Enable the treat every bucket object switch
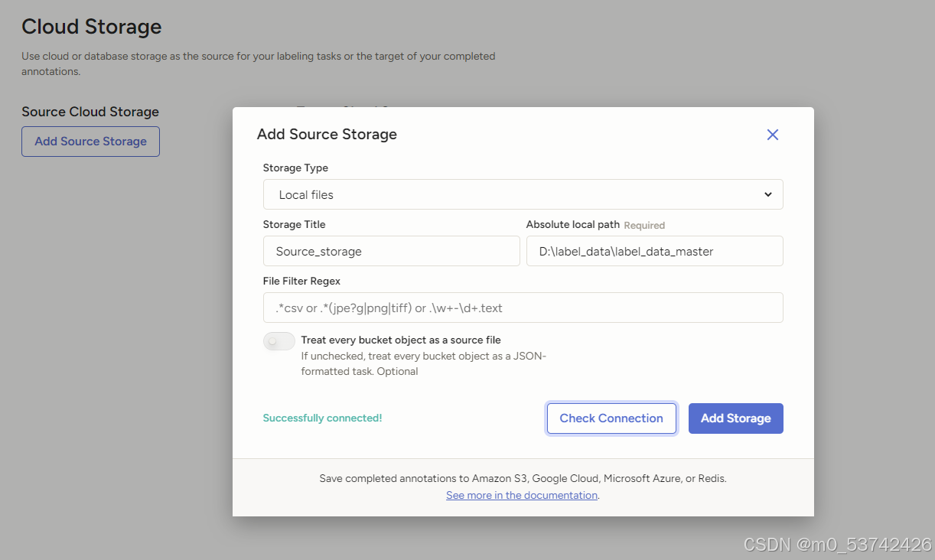Screen dimensions: 935x560 (279, 341)
